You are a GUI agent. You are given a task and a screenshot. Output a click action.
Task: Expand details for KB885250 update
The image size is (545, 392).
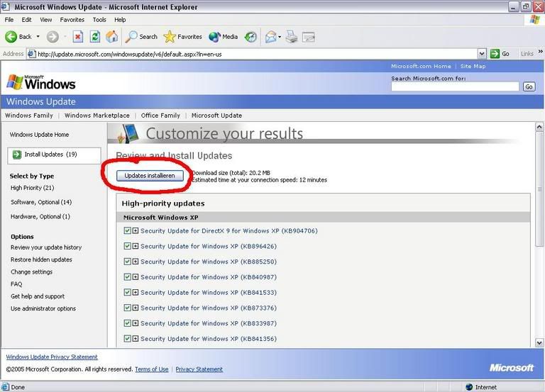click(136, 262)
